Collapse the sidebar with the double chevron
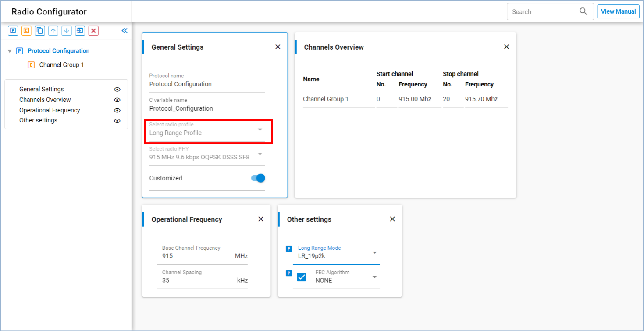This screenshot has height=331, width=644. pos(125,31)
